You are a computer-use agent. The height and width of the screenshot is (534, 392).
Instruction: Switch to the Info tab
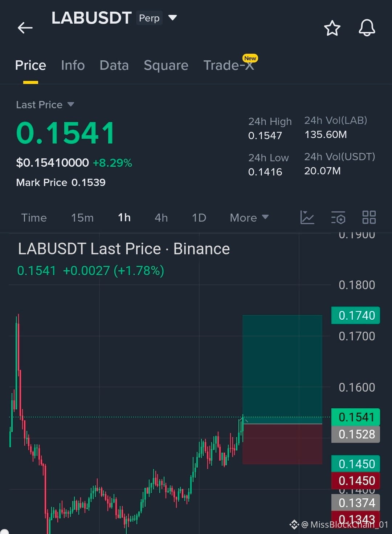[73, 65]
